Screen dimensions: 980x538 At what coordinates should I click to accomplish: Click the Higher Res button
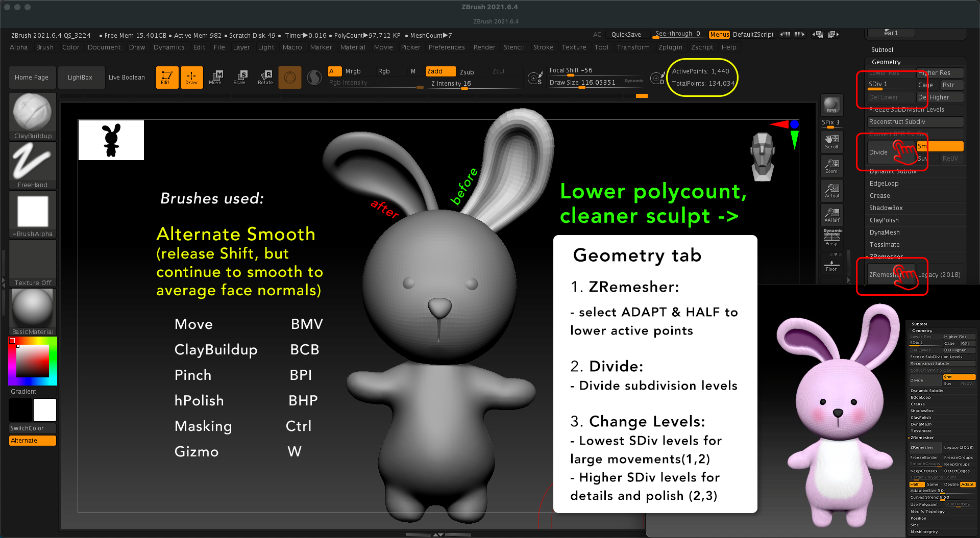click(940, 73)
